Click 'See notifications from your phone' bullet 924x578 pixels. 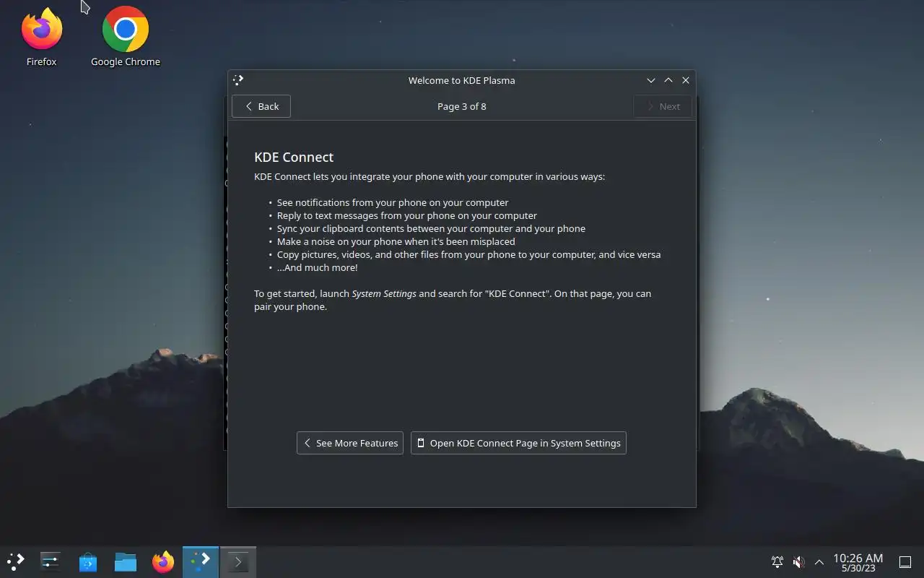point(393,202)
